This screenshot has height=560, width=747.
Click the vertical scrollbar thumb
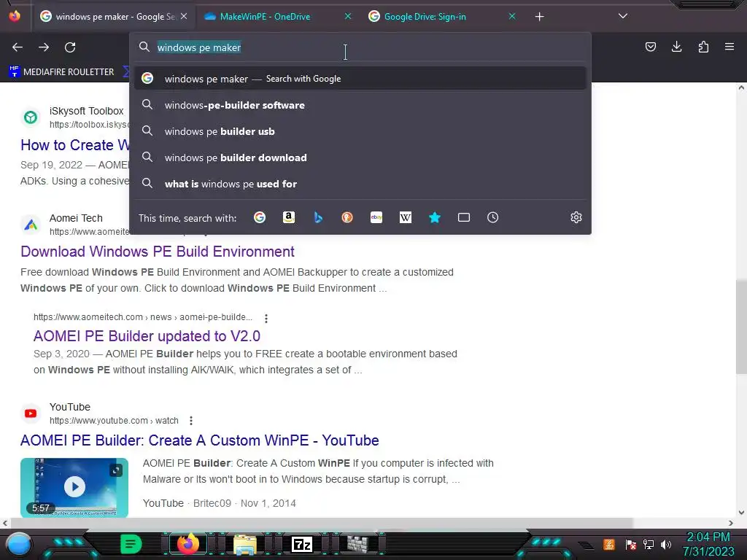click(741, 327)
